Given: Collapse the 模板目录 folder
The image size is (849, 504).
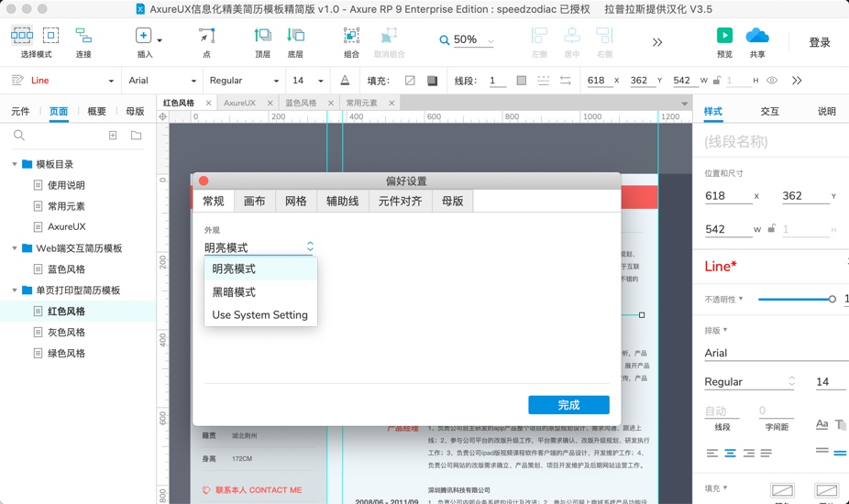Looking at the screenshot, I should [15, 164].
